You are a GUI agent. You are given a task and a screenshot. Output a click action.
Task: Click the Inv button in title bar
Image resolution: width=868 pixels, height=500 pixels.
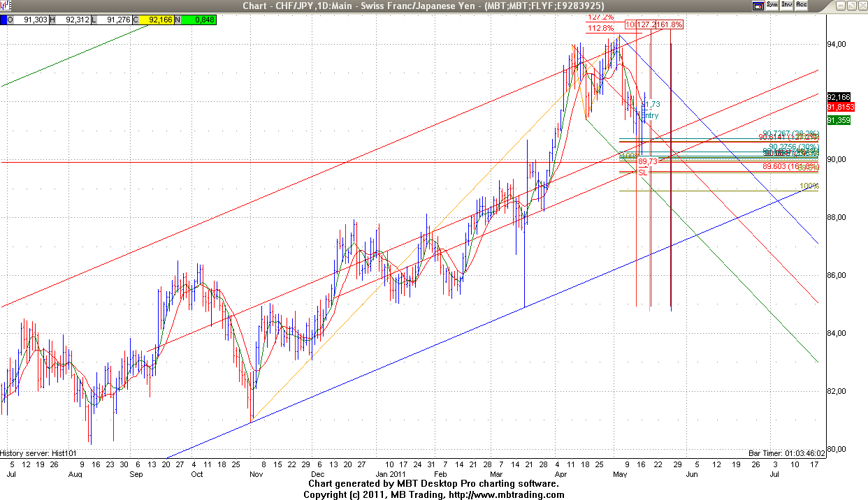pos(787,5)
